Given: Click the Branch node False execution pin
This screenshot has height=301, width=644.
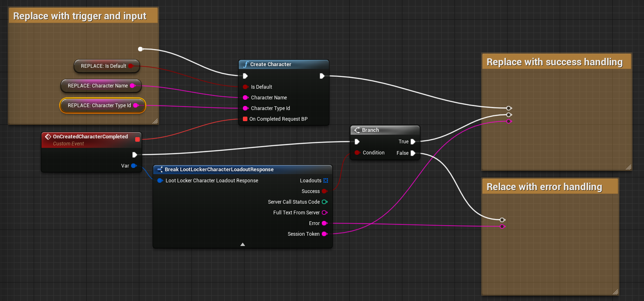Looking at the screenshot, I should (413, 153).
